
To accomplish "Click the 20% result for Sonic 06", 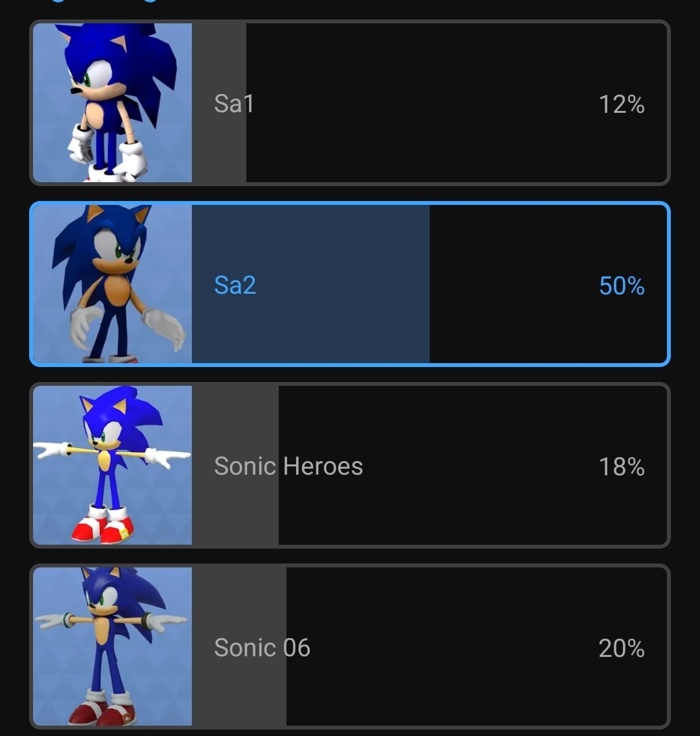I will click(622, 648).
